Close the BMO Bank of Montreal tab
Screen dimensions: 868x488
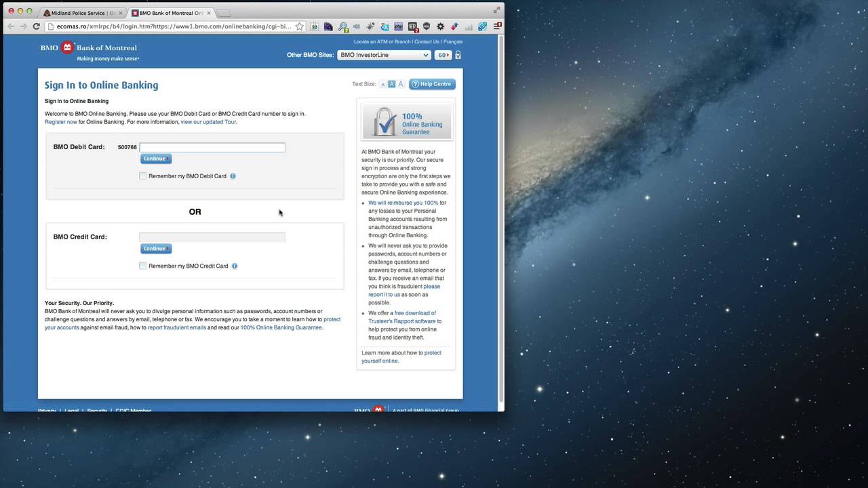coord(209,13)
